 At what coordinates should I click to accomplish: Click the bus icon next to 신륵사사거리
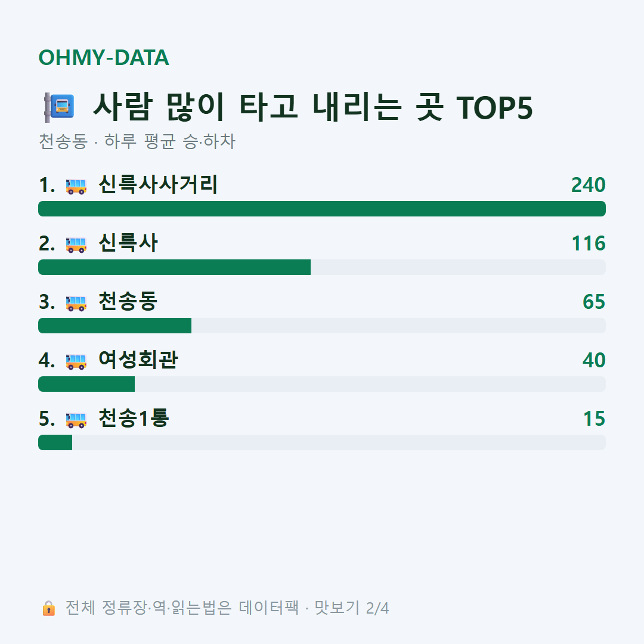(x=76, y=186)
